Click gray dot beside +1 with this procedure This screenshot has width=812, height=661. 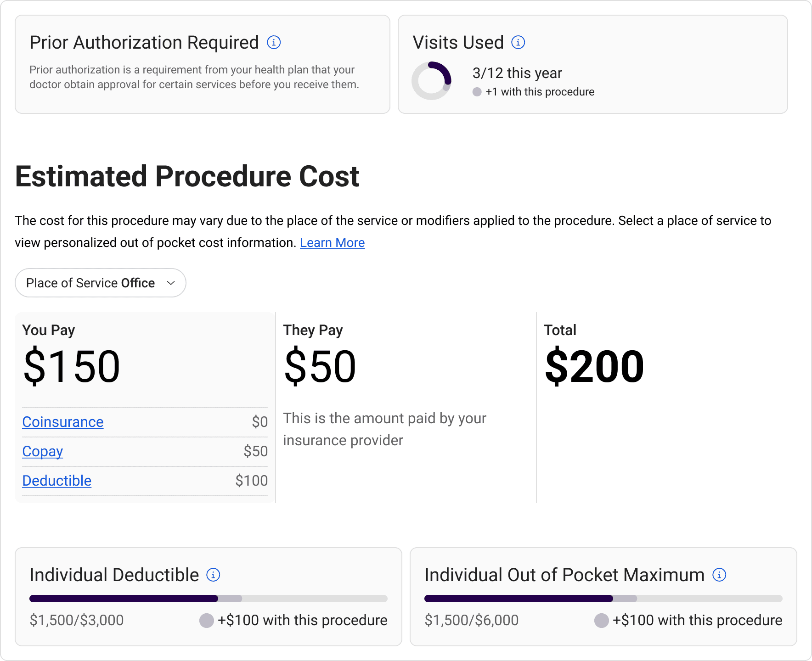point(477,92)
